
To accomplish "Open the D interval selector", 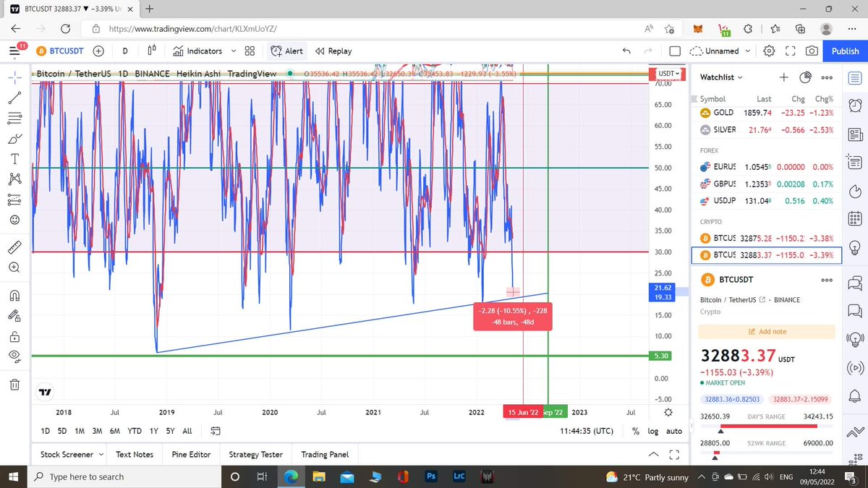I will (x=125, y=51).
